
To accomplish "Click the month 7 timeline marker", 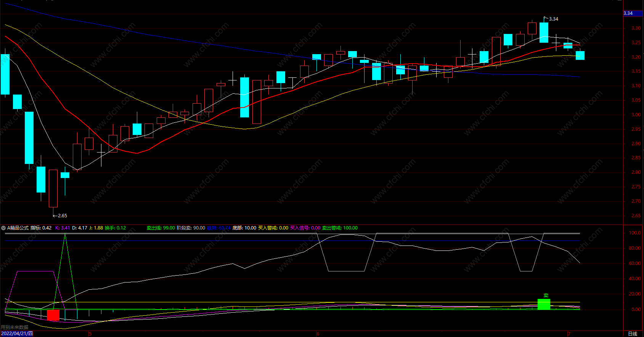I will [x=569, y=334].
